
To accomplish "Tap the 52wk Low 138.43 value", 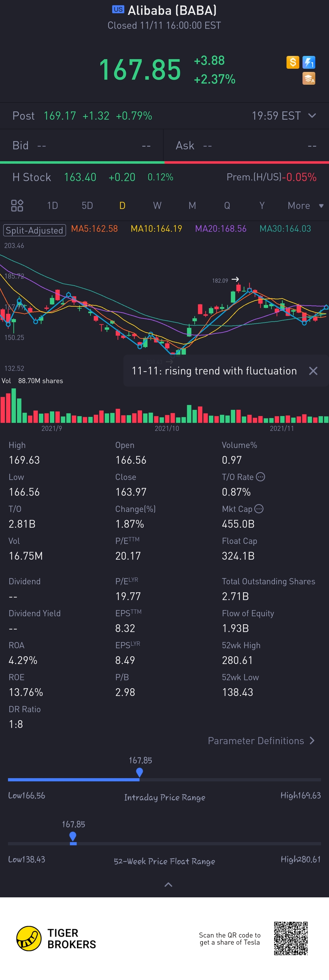I will tap(237, 692).
